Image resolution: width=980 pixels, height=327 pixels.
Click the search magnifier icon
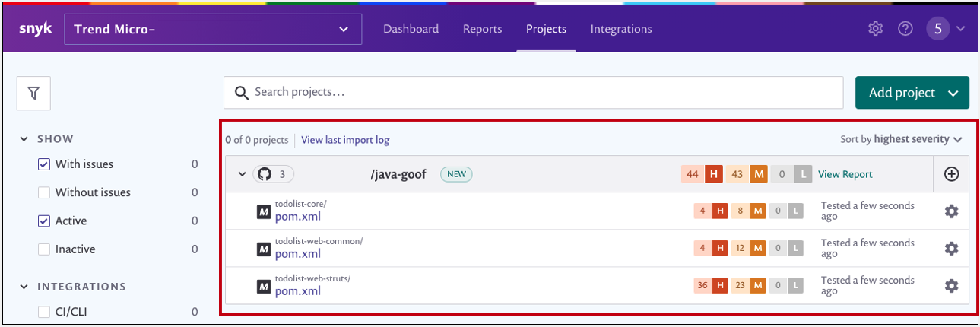(x=242, y=93)
